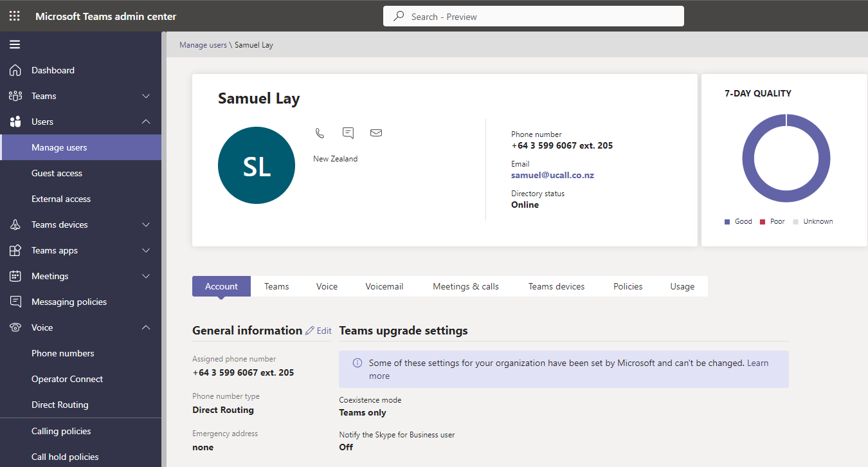Open the app launcher waffle icon

[14, 16]
